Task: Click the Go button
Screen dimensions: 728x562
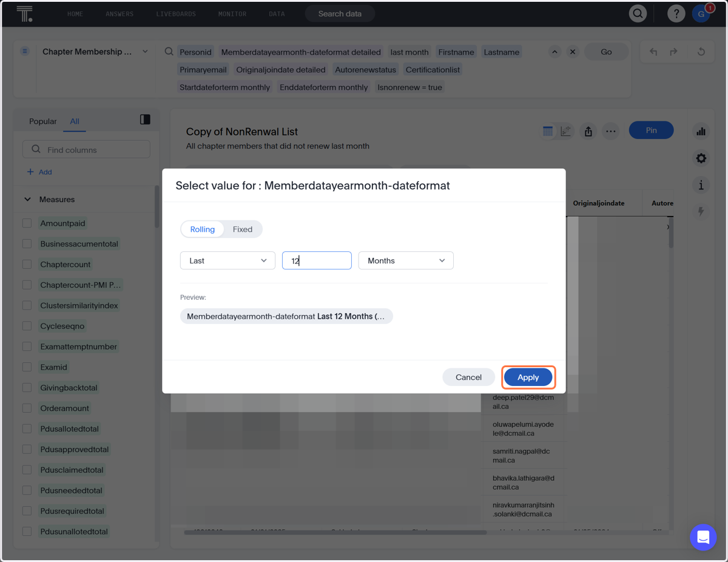Action: (606, 52)
